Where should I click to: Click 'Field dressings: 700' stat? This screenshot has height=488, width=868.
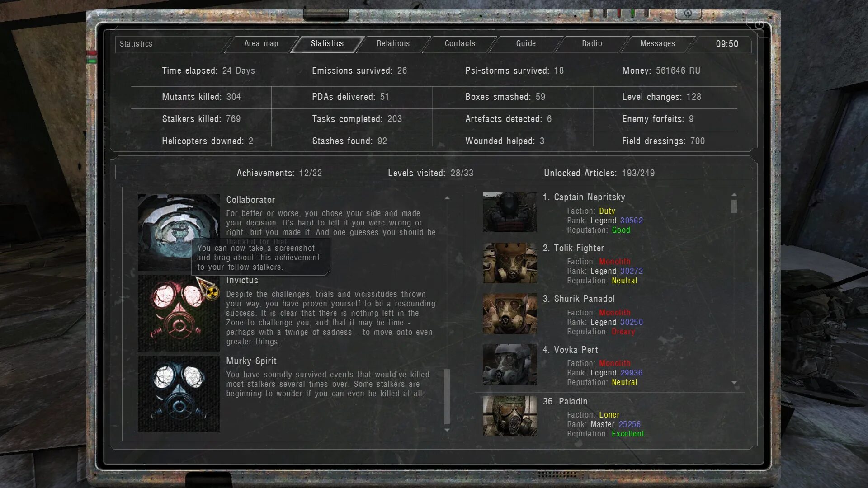(663, 141)
